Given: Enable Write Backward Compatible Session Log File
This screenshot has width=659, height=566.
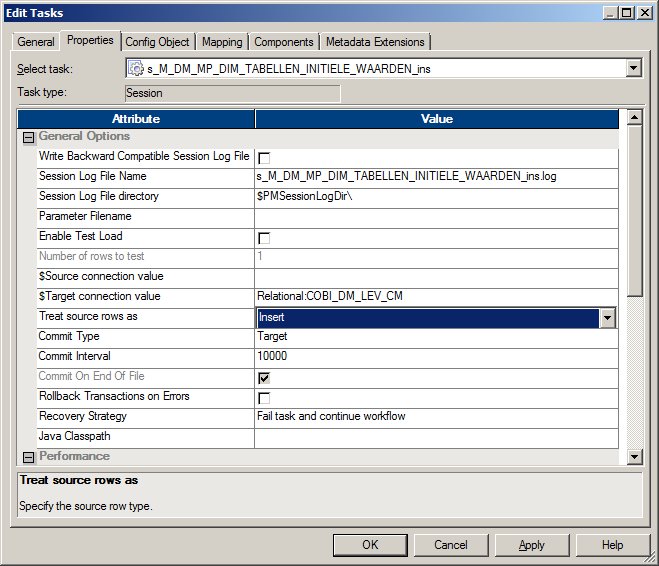Looking at the screenshot, I should (x=264, y=158).
